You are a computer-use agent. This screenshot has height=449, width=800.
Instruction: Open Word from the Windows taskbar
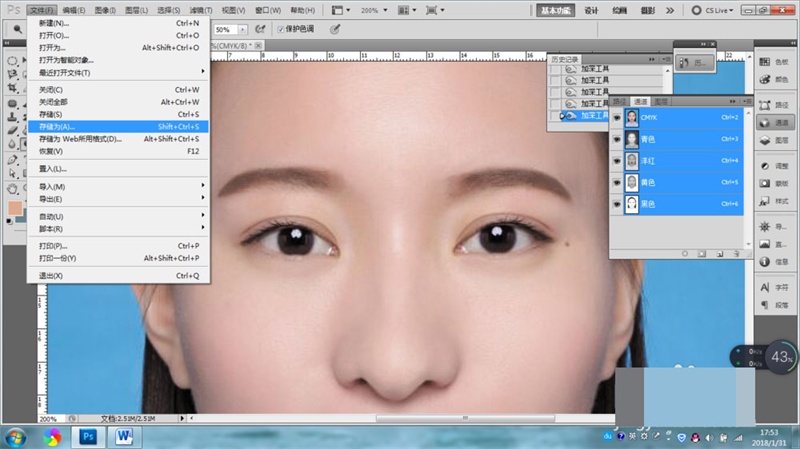pos(125,436)
